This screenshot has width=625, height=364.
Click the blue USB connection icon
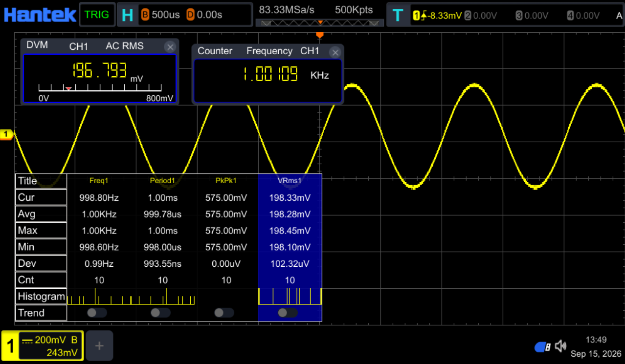(543, 347)
